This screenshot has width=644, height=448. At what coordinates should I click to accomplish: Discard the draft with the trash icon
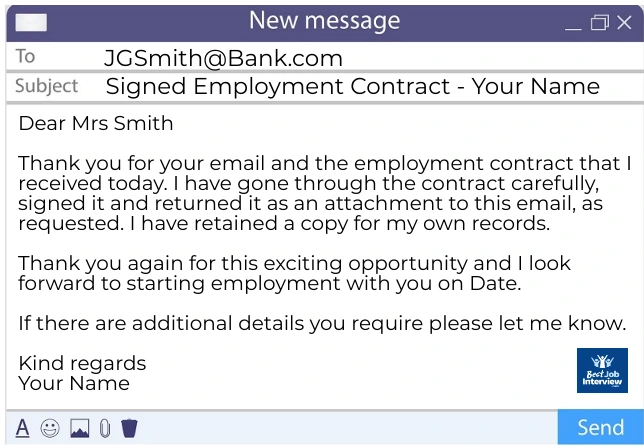coord(129,428)
